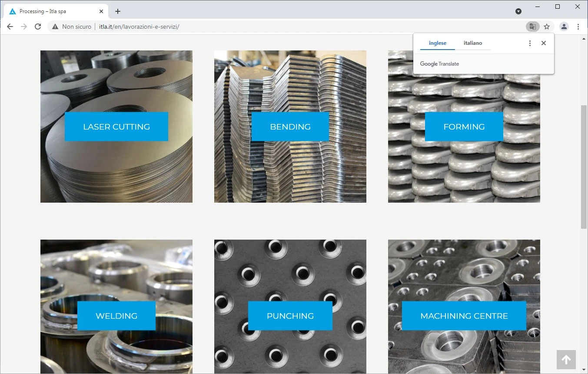
Task: Open the Chrome three-dot menu
Action: tap(578, 27)
